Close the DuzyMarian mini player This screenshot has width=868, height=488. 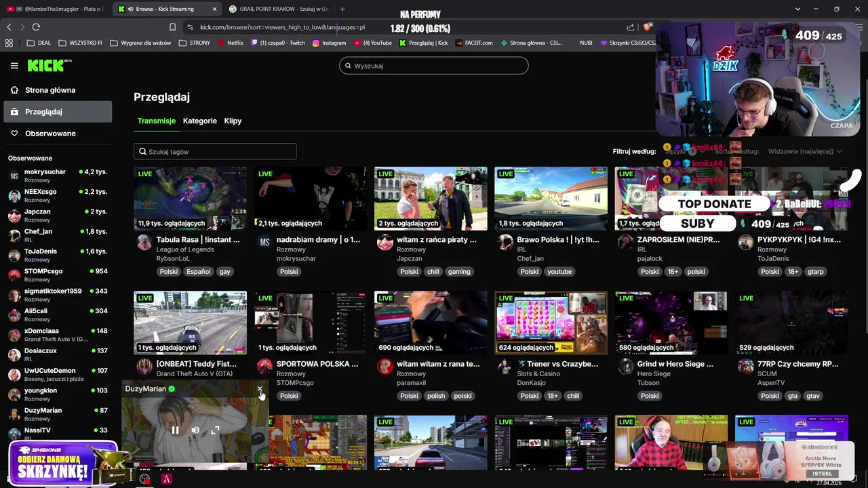pos(260,389)
